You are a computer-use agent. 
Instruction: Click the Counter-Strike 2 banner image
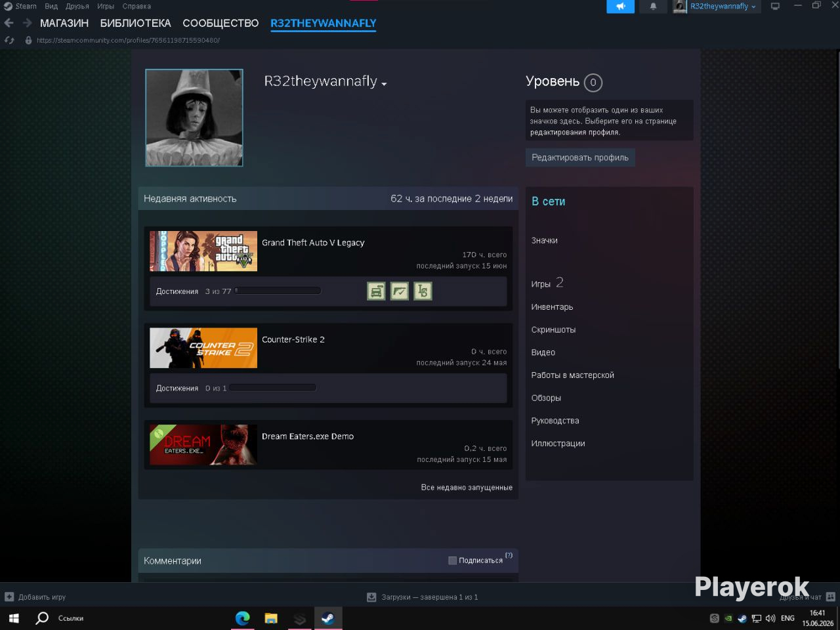pos(203,348)
